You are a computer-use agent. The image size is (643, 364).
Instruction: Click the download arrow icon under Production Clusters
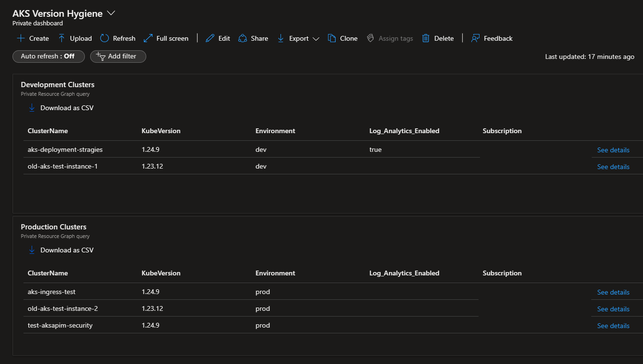tap(32, 250)
